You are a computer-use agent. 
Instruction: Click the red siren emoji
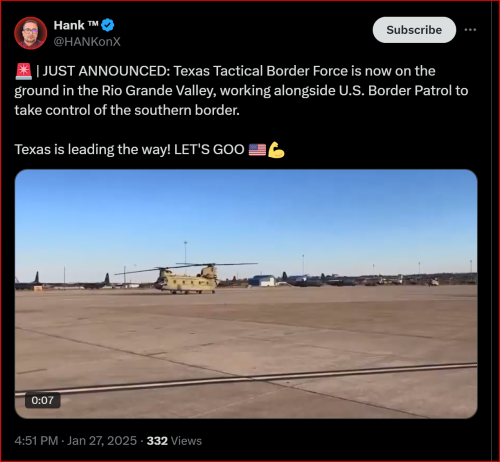click(x=23, y=71)
